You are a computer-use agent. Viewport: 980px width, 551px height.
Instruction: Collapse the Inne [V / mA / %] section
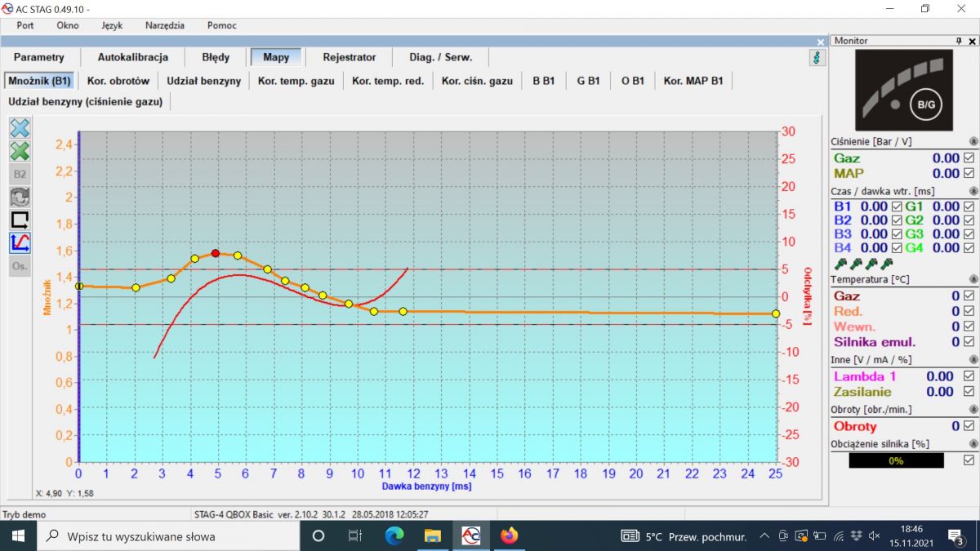[x=973, y=359]
